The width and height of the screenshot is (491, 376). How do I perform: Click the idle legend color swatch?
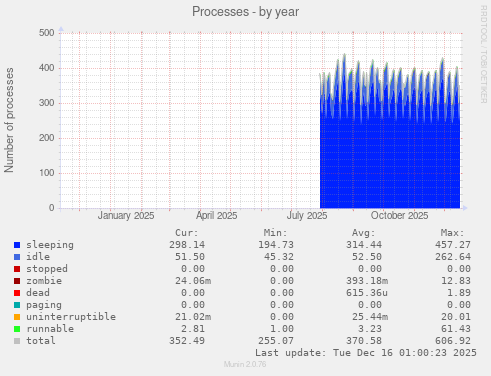pos(17,257)
